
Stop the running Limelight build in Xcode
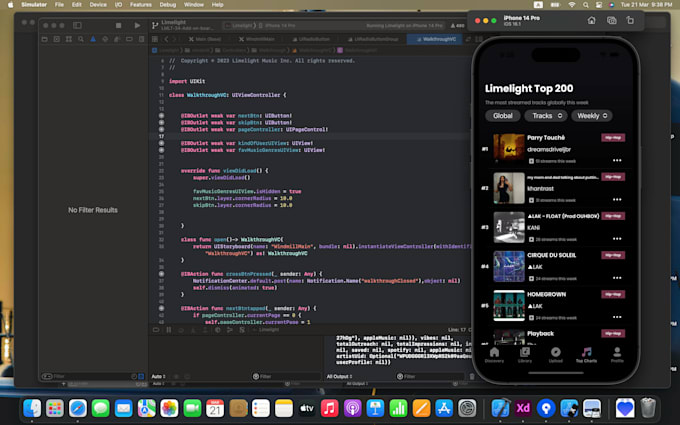point(118,26)
